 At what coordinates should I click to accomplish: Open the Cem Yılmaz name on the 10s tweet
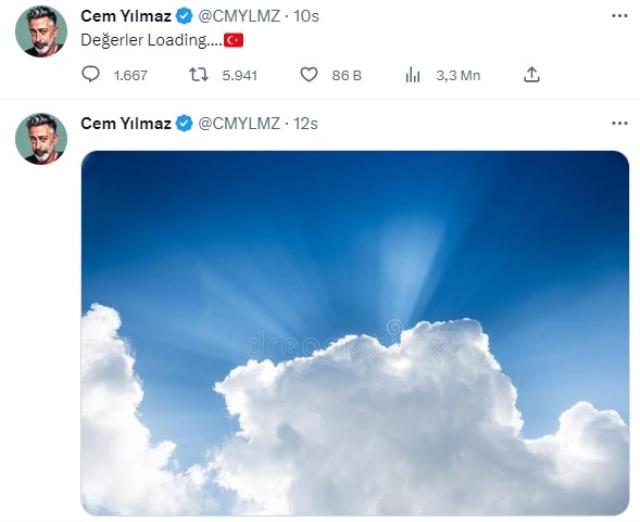(126, 17)
